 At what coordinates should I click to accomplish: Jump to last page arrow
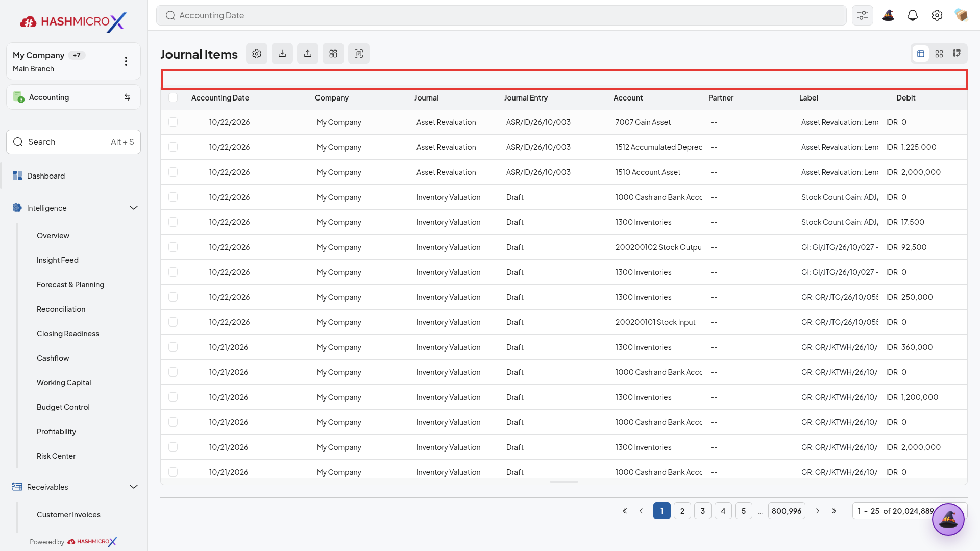[834, 511]
